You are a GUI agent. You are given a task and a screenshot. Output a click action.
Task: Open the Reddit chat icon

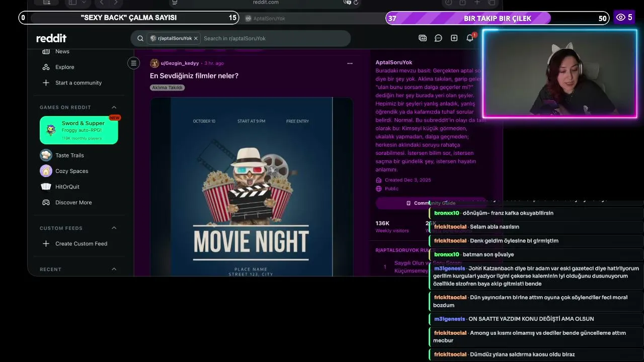tap(438, 38)
